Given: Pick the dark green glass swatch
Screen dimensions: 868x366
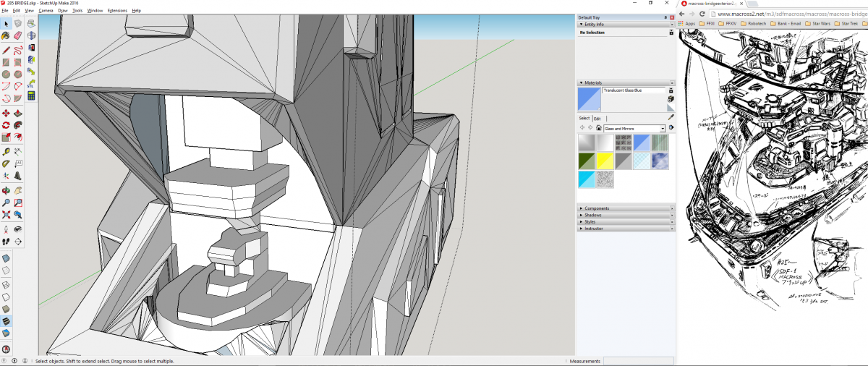Looking at the screenshot, I should [586, 161].
